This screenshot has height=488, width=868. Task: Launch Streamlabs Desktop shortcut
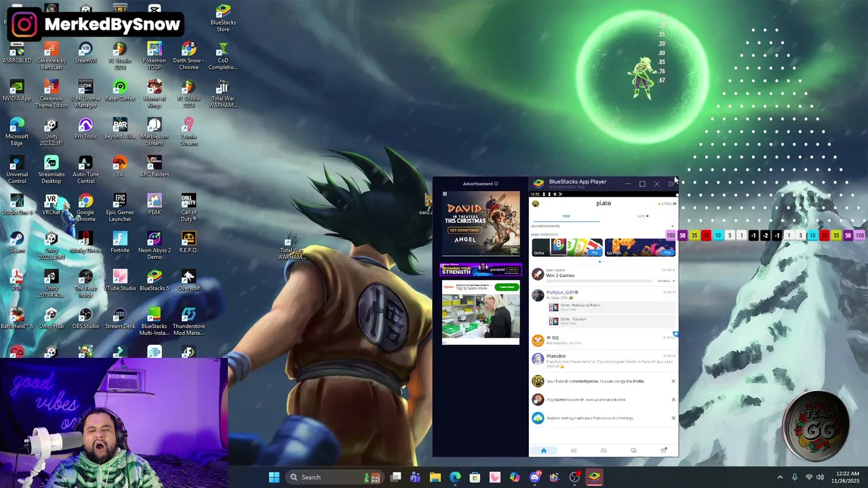tap(52, 170)
